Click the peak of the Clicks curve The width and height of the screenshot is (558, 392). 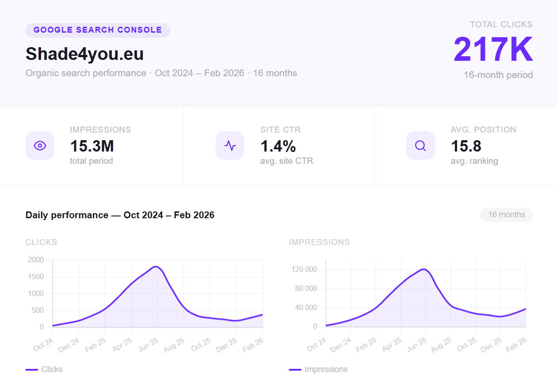pyautogui.click(x=156, y=266)
